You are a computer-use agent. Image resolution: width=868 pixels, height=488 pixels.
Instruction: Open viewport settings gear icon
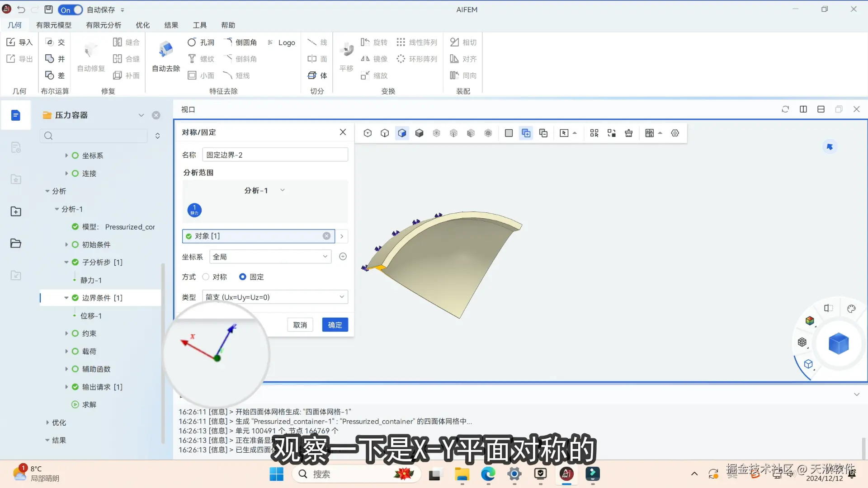point(675,133)
